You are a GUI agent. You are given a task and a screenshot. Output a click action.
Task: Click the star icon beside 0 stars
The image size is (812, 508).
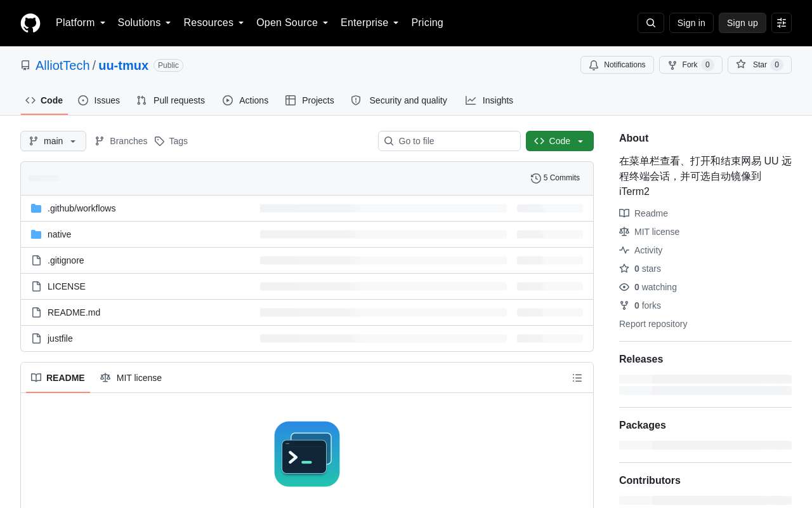pyautogui.click(x=624, y=269)
